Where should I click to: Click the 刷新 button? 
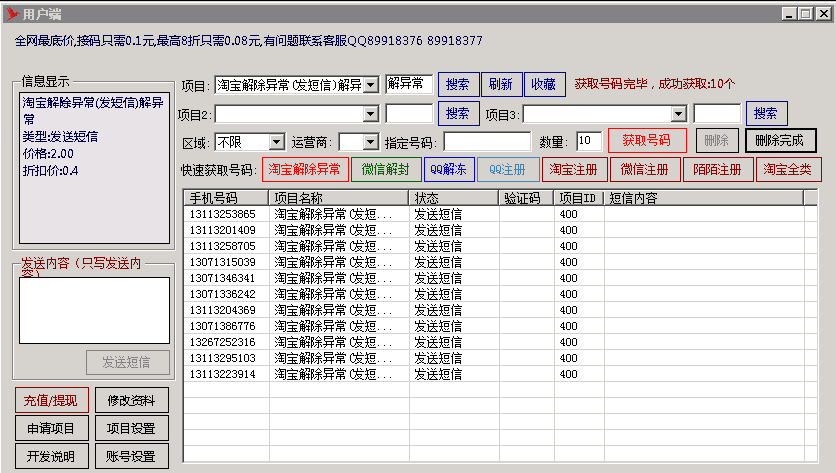[502, 84]
